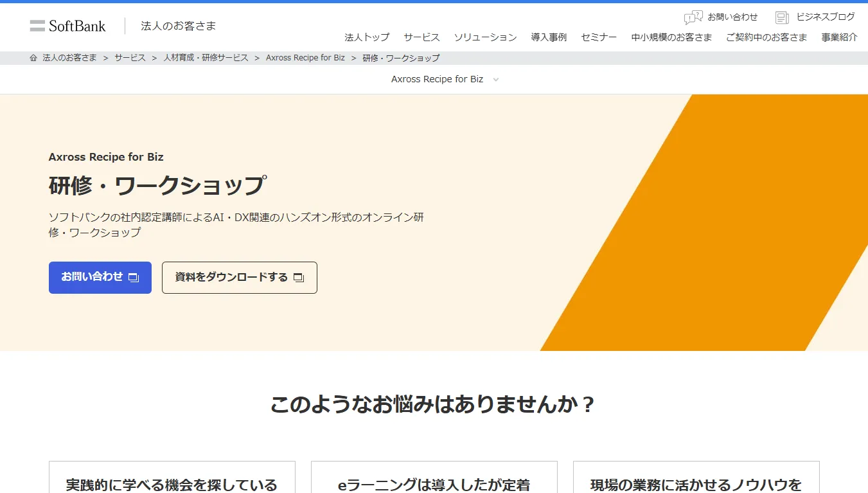Go to セミナー in the navigation
Viewport: 868px width, 493px height.
[x=598, y=37]
